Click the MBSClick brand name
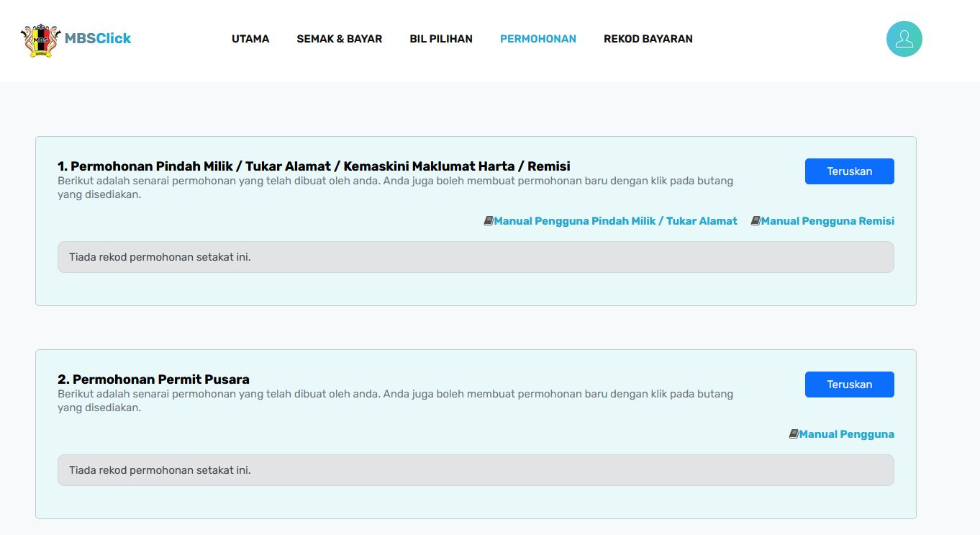The image size is (980, 535). click(98, 39)
